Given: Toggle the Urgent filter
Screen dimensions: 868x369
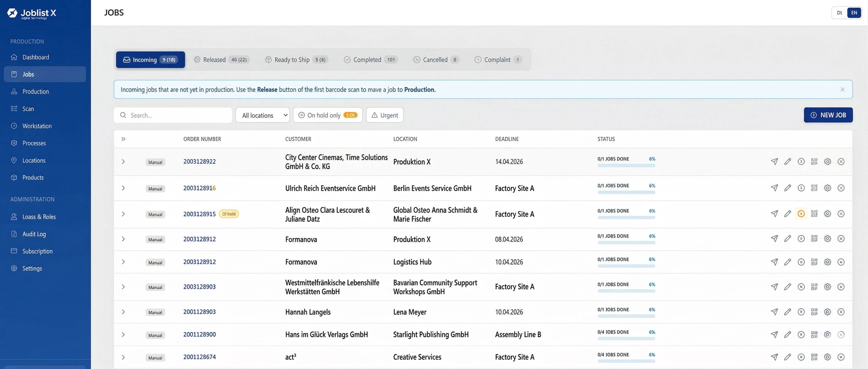Looking at the screenshot, I should pyautogui.click(x=384, y=115).
